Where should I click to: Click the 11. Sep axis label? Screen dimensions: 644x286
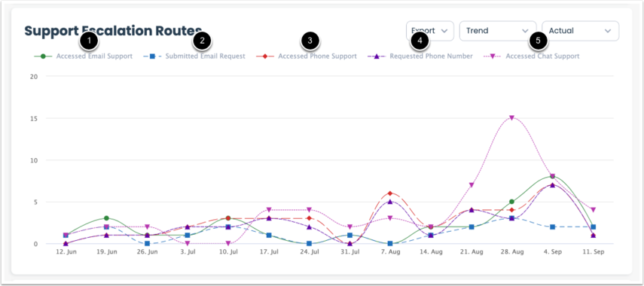coord(593,252)
